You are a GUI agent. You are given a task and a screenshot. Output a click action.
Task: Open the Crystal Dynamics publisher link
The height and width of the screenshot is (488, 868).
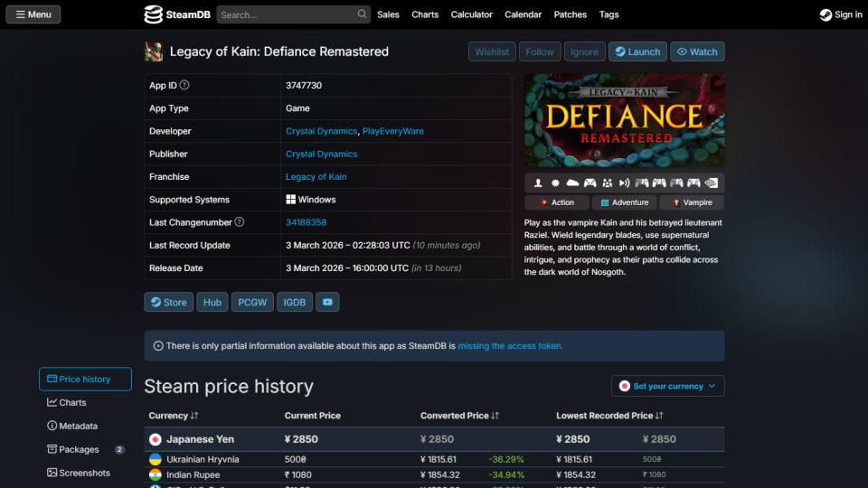tap(321, 154)
